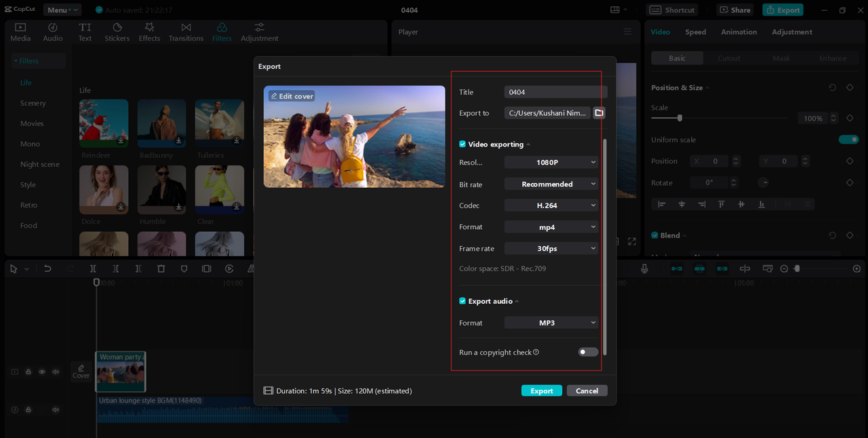Screen dimensions: 868x438
Task: Open the Frame rate 30fps dropdown
Action: 551,249
